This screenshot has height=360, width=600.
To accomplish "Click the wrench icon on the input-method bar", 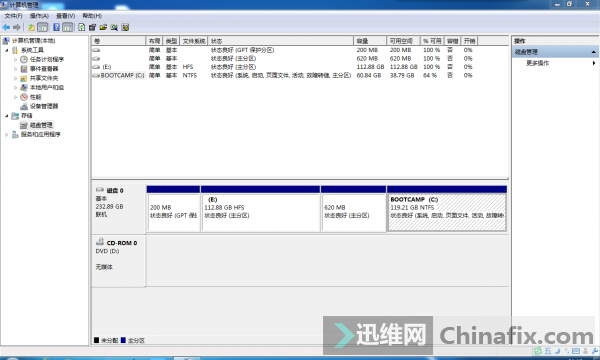I will point(595,351).
